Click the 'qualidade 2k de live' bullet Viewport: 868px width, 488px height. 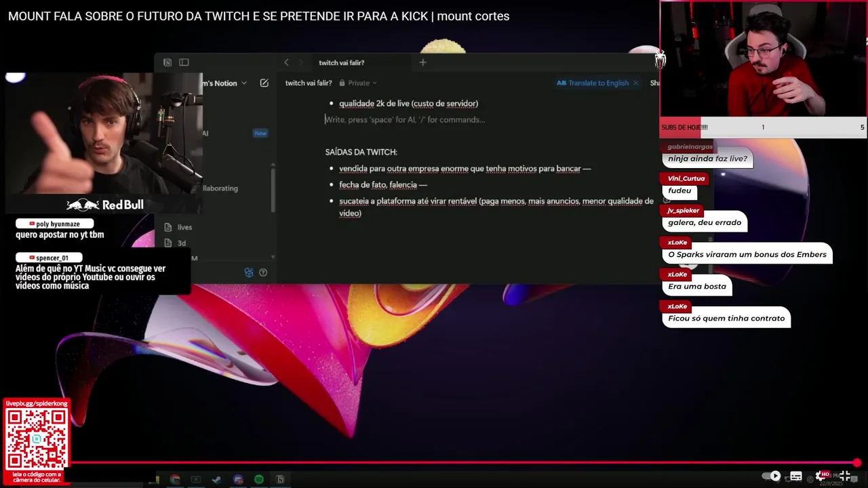(408, 103)
